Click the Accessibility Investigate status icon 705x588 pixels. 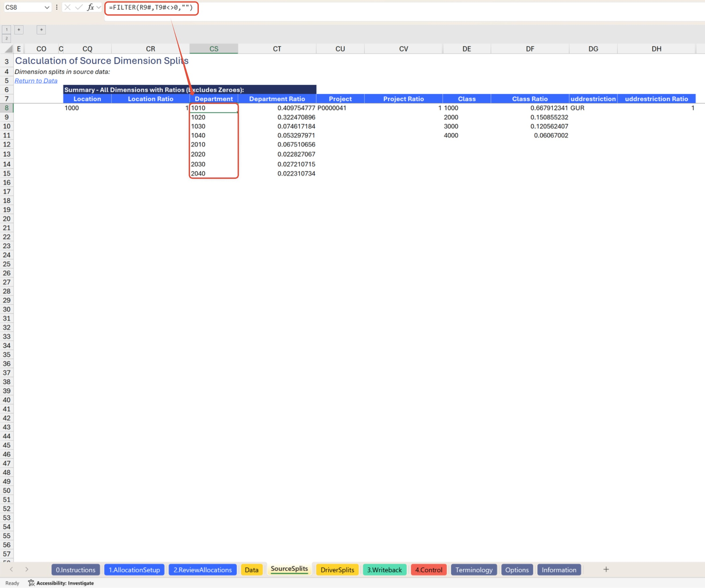[31, 583]
